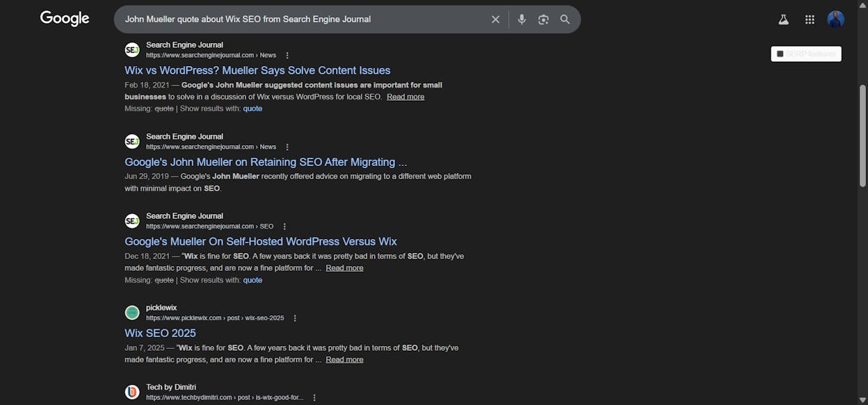Open more options for Wix vs WordPress result

[287, 56]
